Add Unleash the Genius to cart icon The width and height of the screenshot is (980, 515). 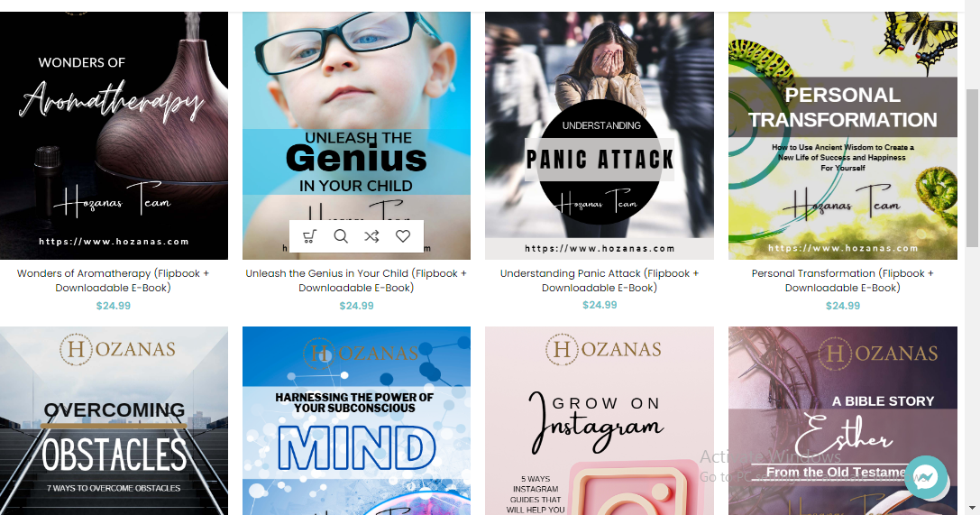coord(309,236)
